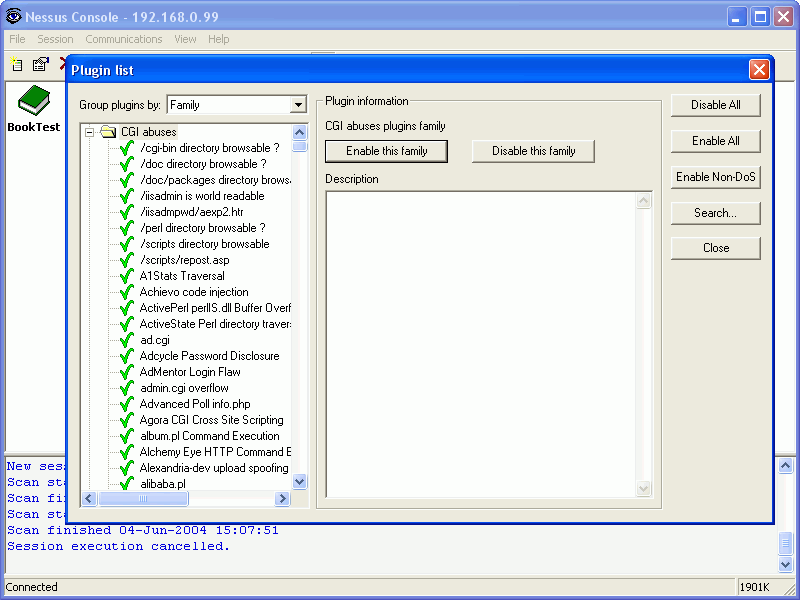Viewport: 800px width, 600px height.
Task: Click the Nessus eye icon in the title bar
Action: 12,16
